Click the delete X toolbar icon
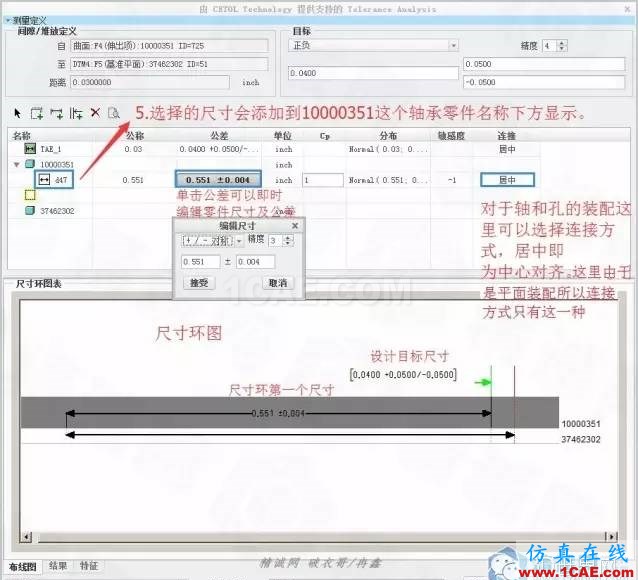Screen dimensions: 638x580 point(95,113)
